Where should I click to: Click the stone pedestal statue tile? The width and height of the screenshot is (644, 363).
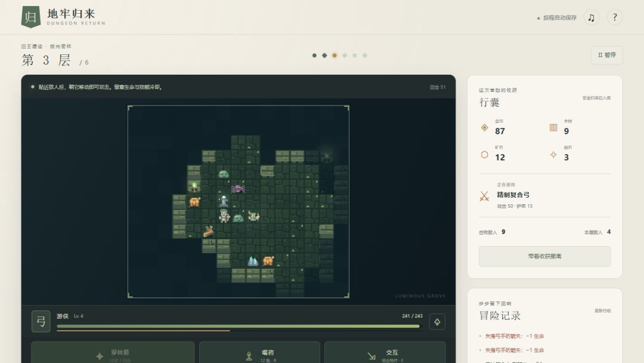point(224,201)
